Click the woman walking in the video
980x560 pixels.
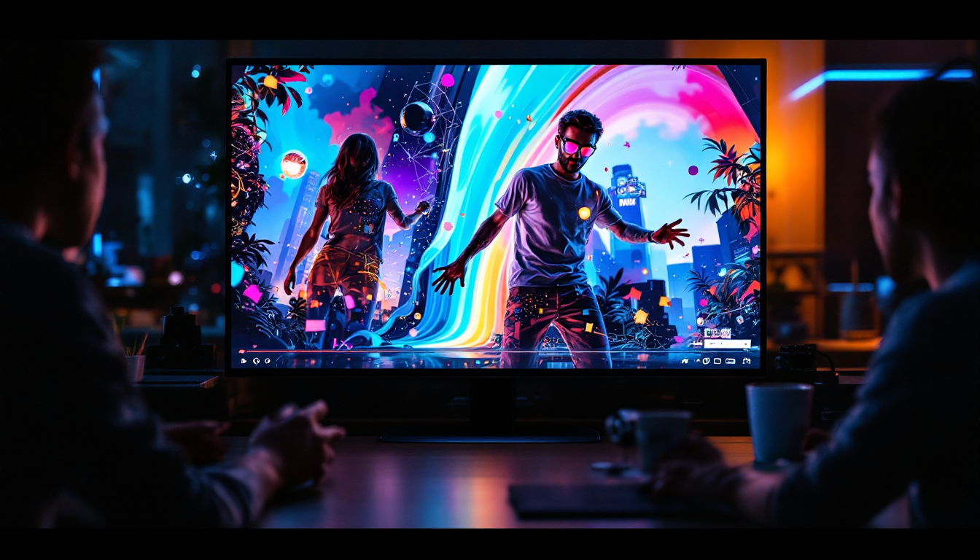pos(350,233)
